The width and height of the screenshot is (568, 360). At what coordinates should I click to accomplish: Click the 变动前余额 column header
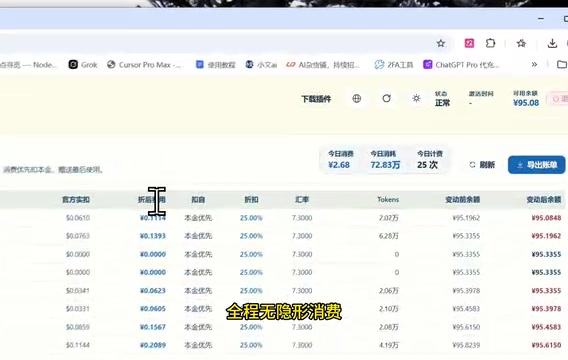[x=463, y=200]
